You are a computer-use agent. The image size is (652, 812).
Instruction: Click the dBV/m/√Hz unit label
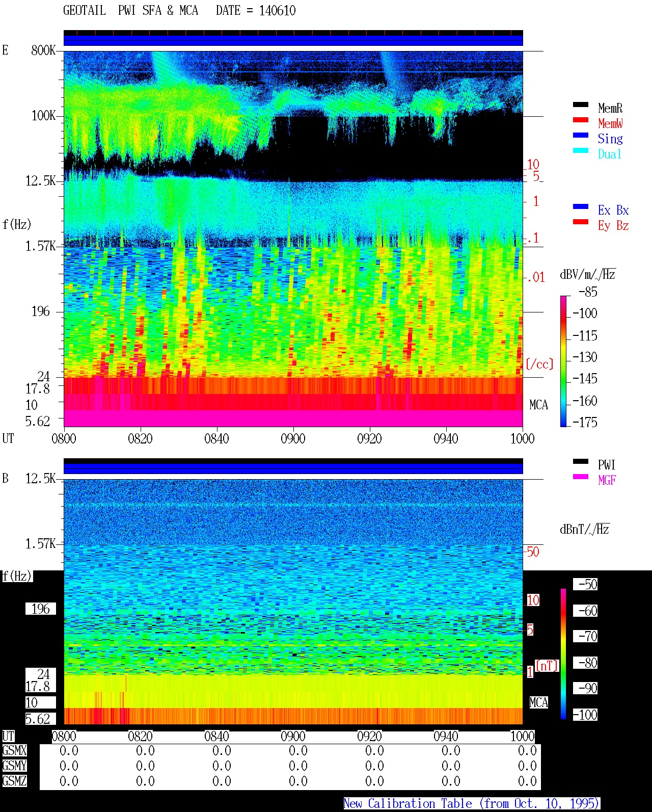click(588, 274)
